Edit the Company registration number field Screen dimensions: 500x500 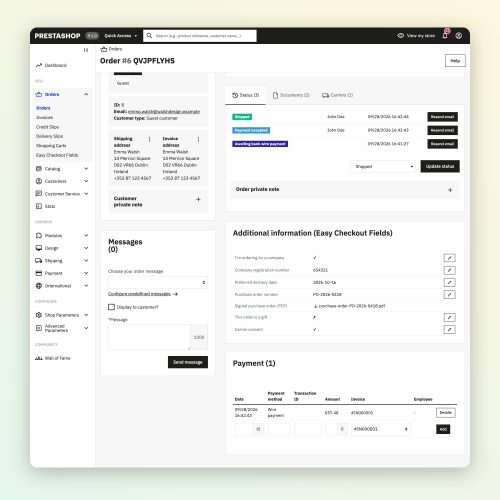point(449,270)
